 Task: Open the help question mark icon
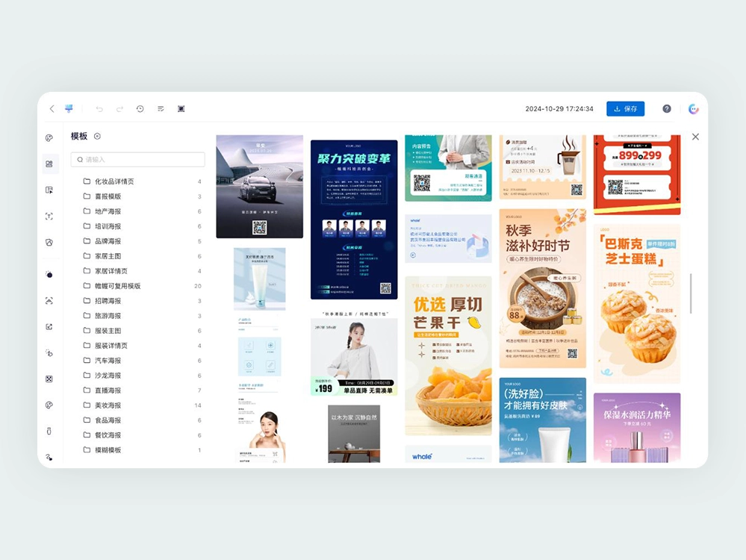[x=667, y=109]
